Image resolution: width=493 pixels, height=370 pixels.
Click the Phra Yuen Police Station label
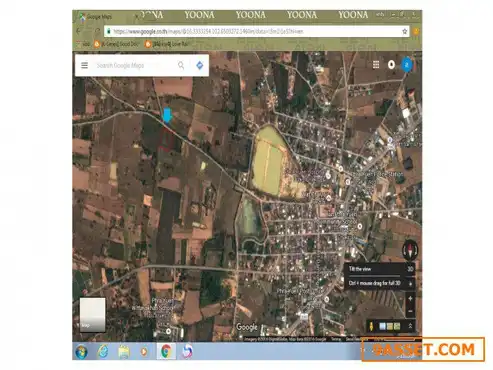tap(378, 174)
